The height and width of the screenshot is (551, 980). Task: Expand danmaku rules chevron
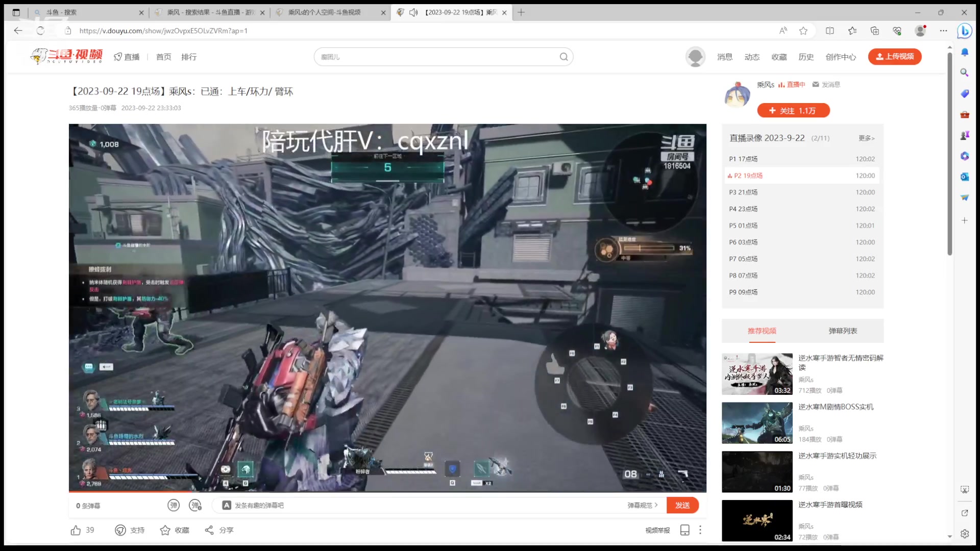(656, 505)
